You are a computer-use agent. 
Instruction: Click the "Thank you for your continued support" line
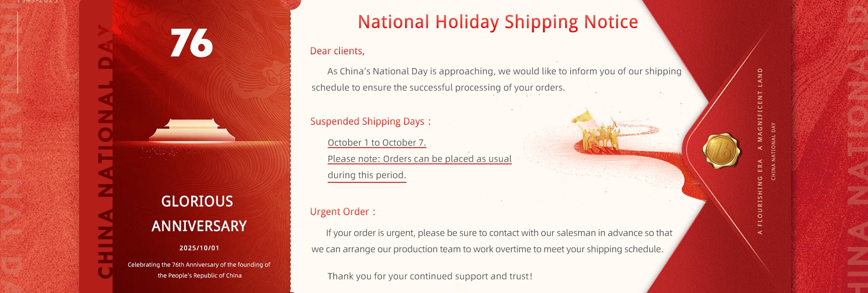pyautogui.click(x=429, y=276)
